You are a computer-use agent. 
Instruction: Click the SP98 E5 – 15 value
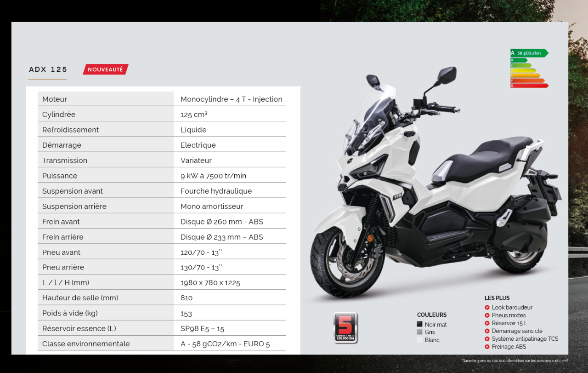[x=203, y=329]
